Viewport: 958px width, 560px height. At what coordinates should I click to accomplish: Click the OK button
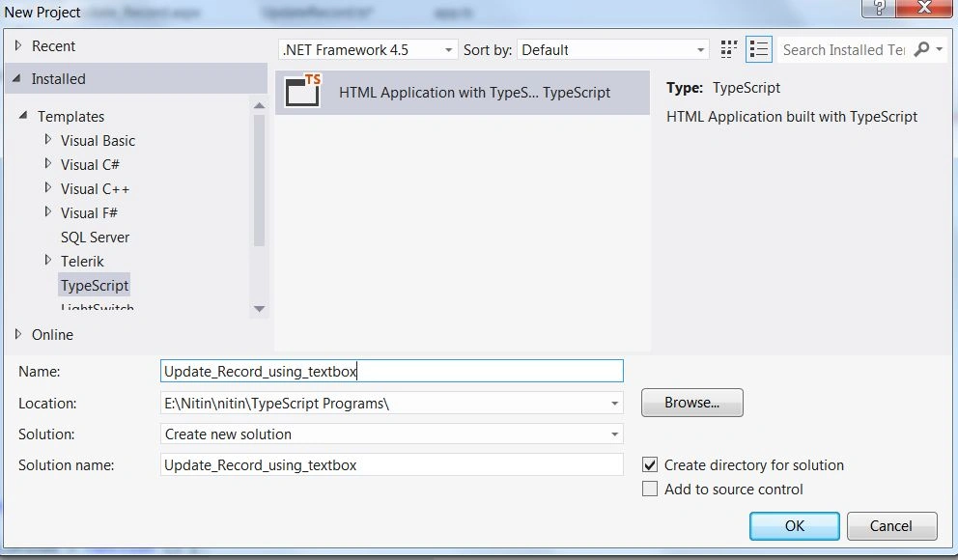(x=794, y=526)
